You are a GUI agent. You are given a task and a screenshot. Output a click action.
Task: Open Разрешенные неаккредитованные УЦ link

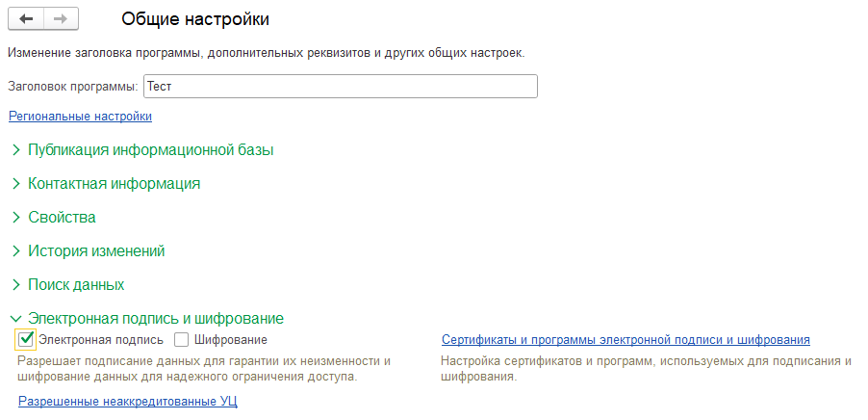128,401
